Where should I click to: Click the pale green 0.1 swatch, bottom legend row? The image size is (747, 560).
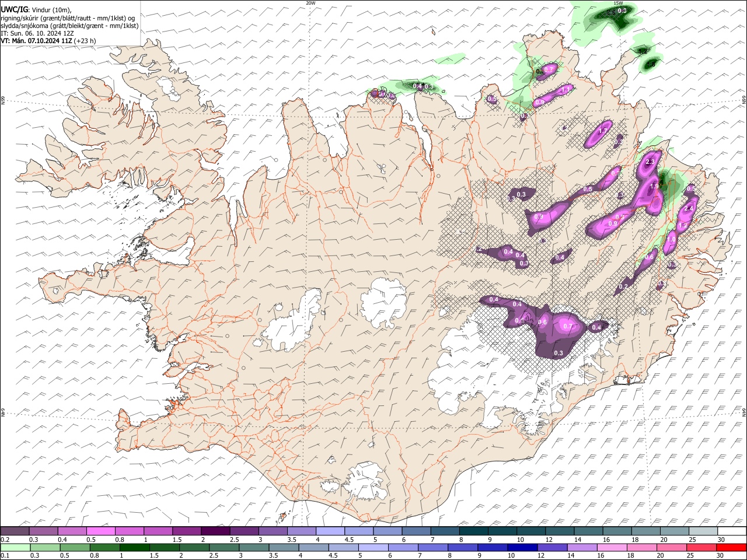click(x=16, y=548)
